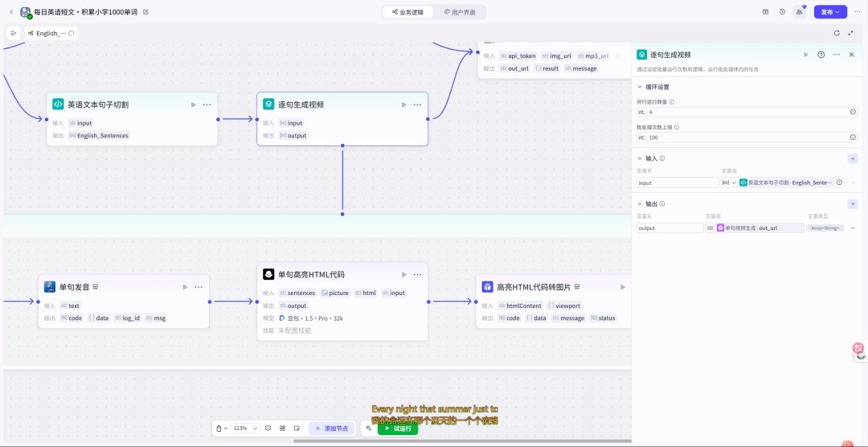
Task: Show info tooltip for 批处理次数上限
Action: (x=677, y=127)
